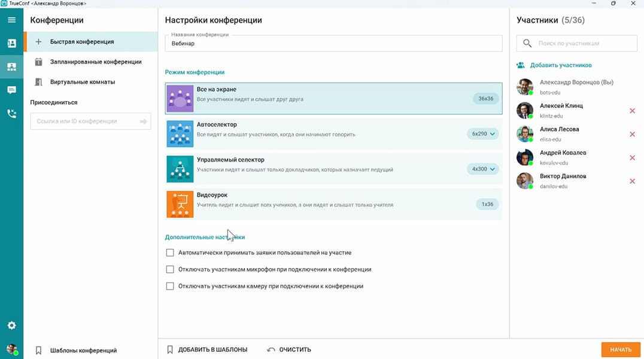This screenshot has height=359, width=644.
Task: Open the chat messages sidebar icon
Action: coord(11,90)
